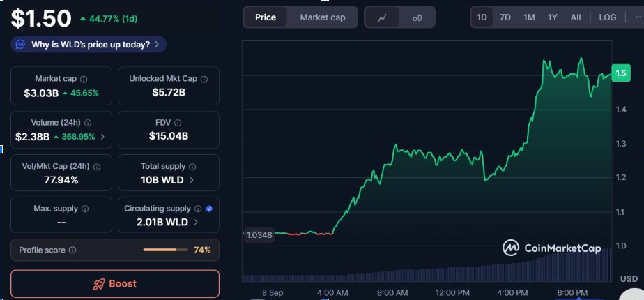Open 'Why is WLD's price up today?' chevron
The height and width of the screenshot is (300, 644).
tap(157, 45)
